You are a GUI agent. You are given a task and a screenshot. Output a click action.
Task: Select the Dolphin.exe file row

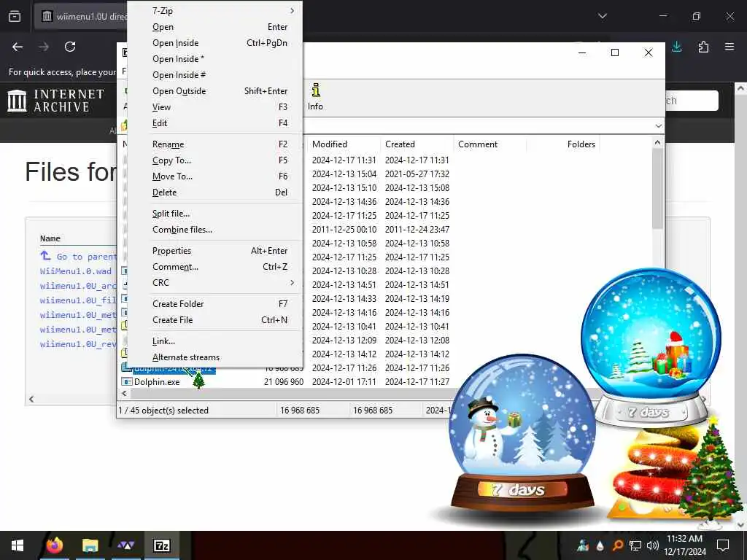[285, 382]
